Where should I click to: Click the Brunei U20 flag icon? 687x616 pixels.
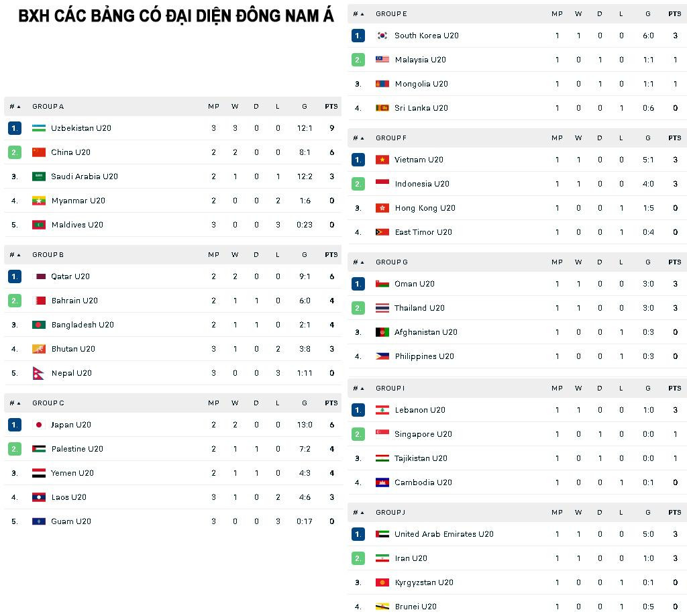(x=382, y=607)
